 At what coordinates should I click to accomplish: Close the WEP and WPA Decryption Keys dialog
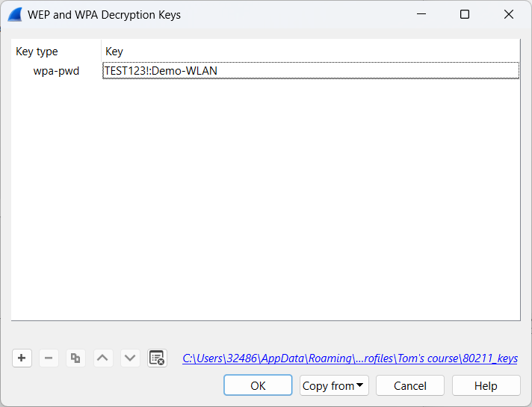509,14
